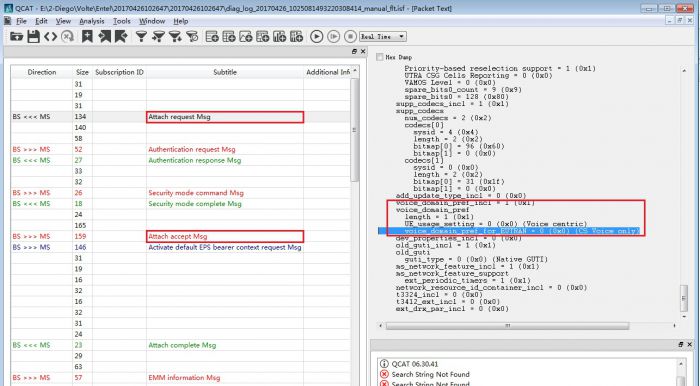Select the Authentication response Msg row

tap(180, 160)
